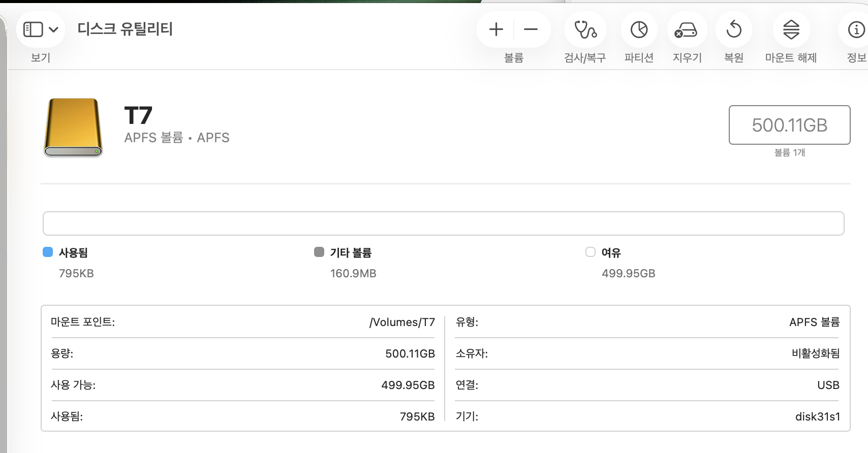Click the 사용 가능: row label
Screen dimensions: 868x453
pyautogui.click(x=73, y=385)
